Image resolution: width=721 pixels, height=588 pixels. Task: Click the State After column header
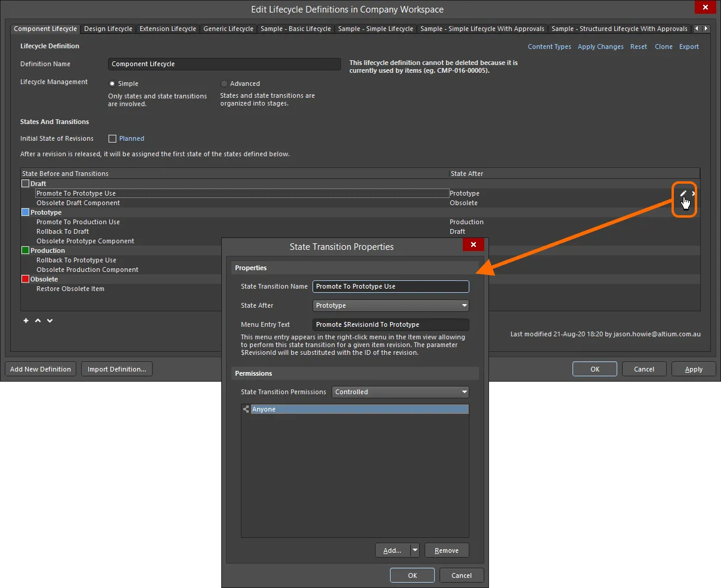pos(575,174)
